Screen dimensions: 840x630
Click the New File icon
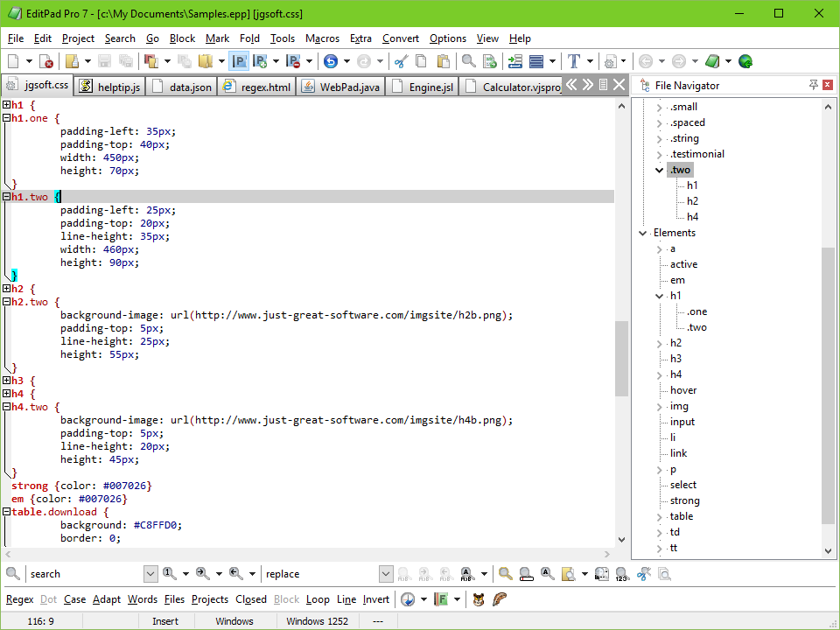(14, 61)
